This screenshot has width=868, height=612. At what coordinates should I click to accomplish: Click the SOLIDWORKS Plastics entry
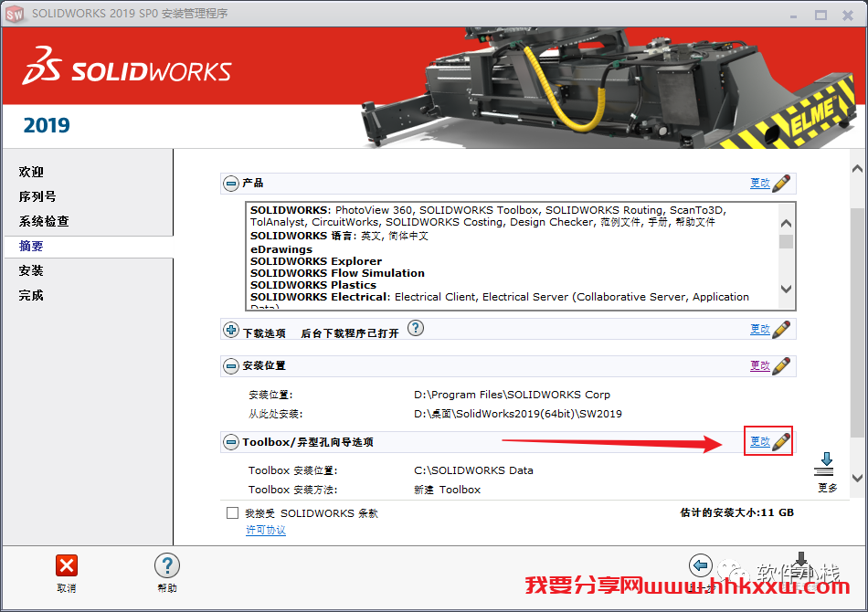click(x=313, y=285)
